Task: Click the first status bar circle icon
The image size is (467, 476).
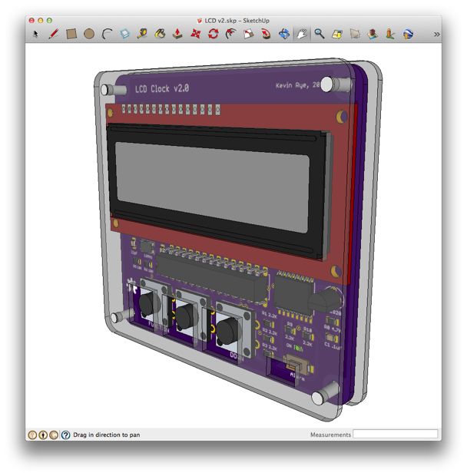Action: click(32, 435)
